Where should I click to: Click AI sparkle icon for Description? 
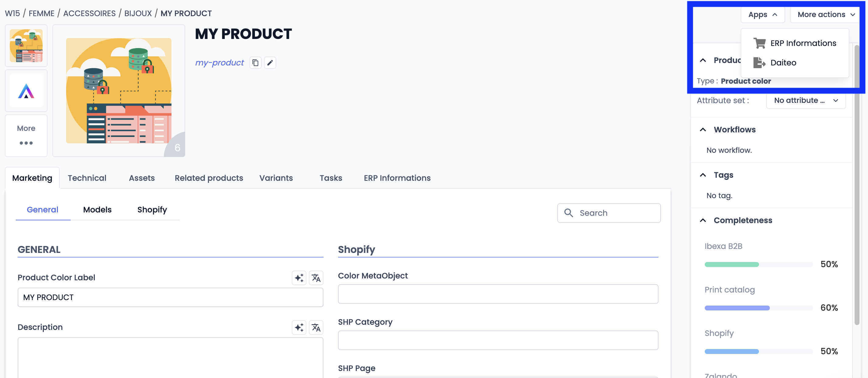click(x=299, y=327)
